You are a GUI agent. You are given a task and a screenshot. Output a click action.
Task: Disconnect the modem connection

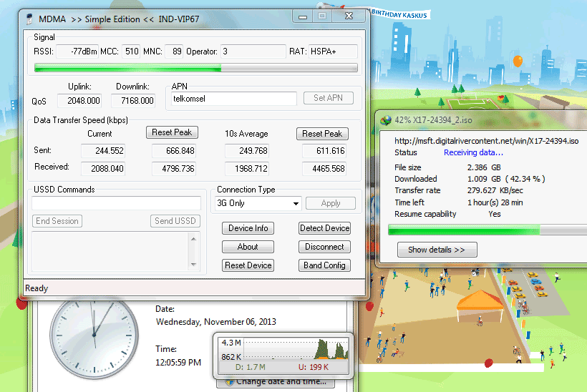pos(324,247)
